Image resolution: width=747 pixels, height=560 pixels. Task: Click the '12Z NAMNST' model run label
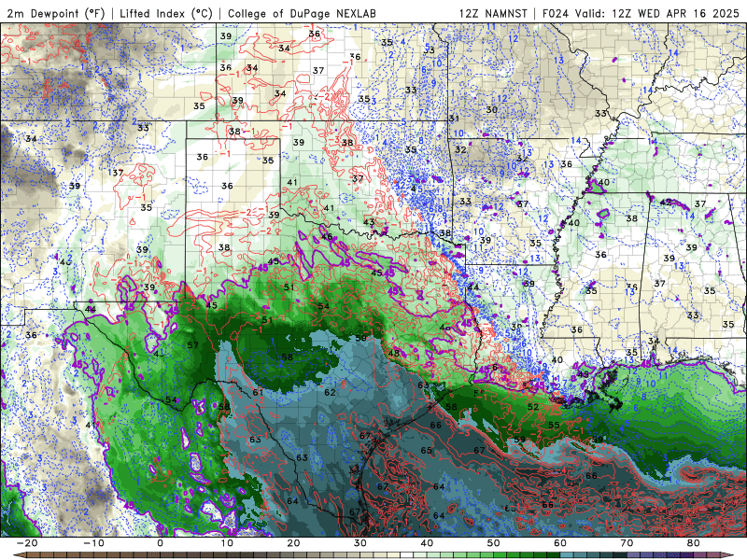coord(493,13)
